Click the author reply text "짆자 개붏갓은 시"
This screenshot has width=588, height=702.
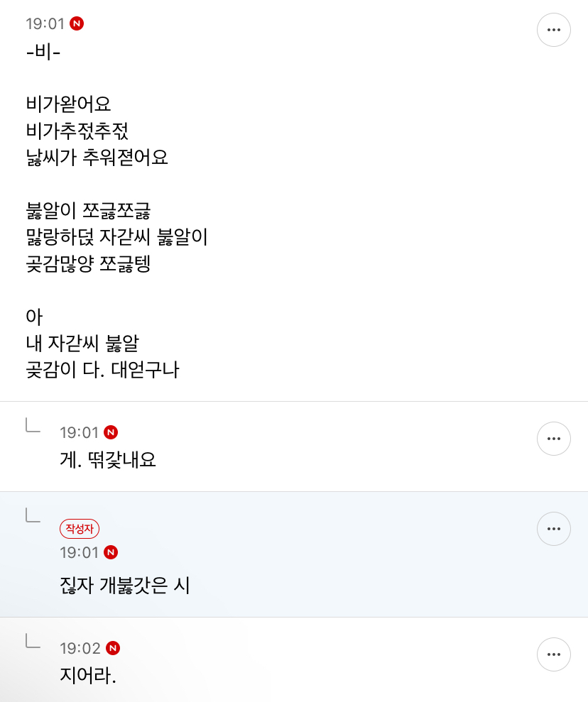pyautogui.click(x=125, y=586)
